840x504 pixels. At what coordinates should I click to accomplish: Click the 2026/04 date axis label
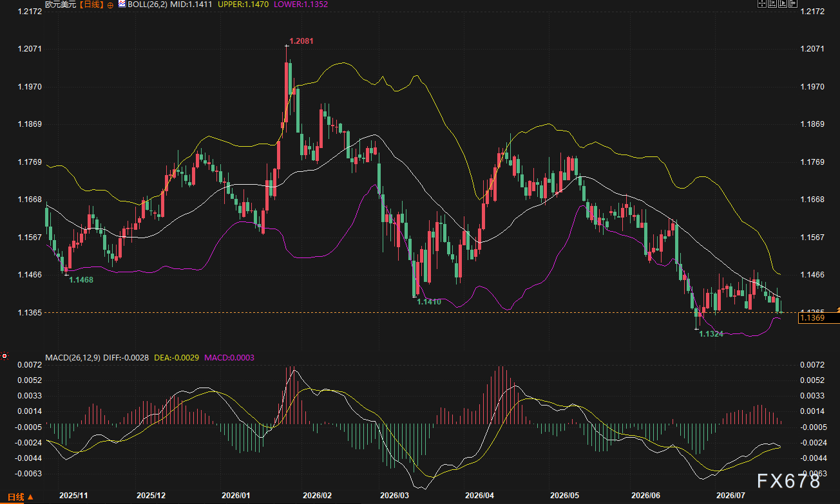479,496
